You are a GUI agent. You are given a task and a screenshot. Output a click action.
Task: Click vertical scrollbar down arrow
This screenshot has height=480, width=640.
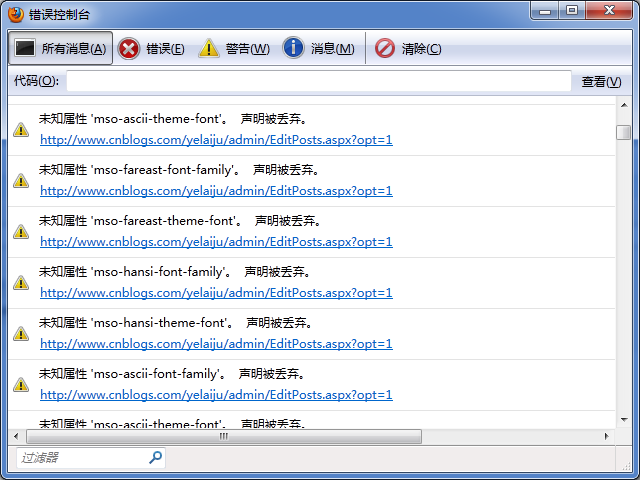click(624, 420)
